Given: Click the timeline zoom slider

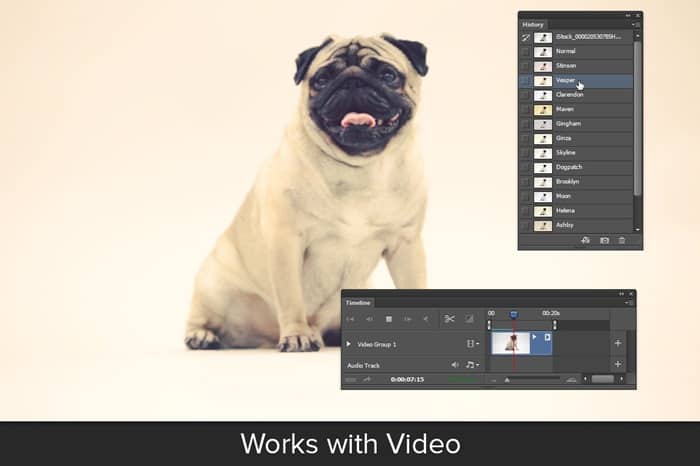Looking at the screenshot, I should (532, 379).
